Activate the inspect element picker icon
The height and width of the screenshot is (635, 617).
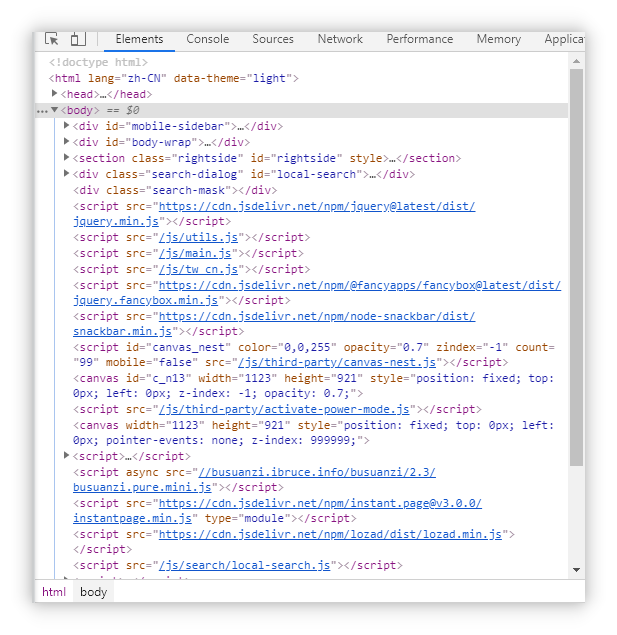tap(52, 39)
